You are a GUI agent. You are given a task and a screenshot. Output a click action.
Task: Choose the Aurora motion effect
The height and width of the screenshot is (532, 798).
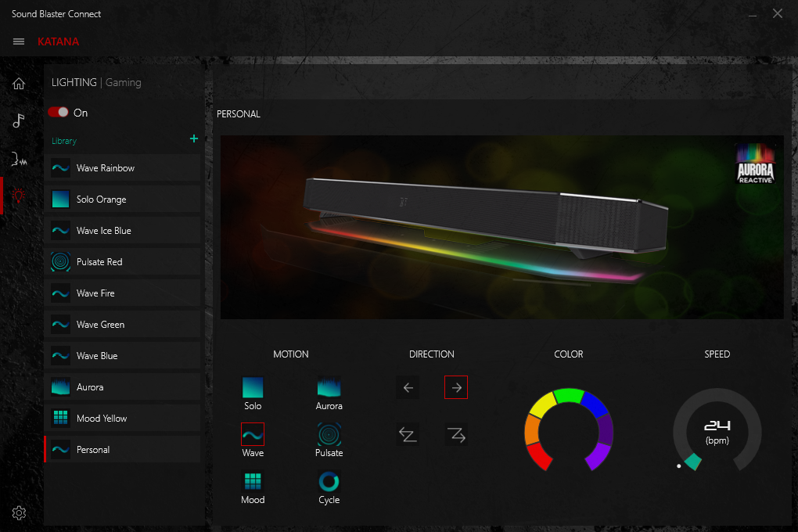[x=329, y=387]
